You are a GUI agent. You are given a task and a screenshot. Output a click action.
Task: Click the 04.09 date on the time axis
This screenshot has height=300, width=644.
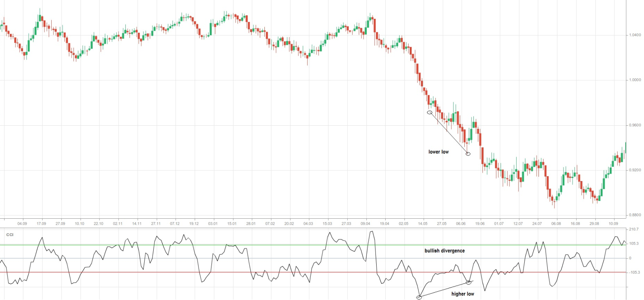tap(22, 224)
